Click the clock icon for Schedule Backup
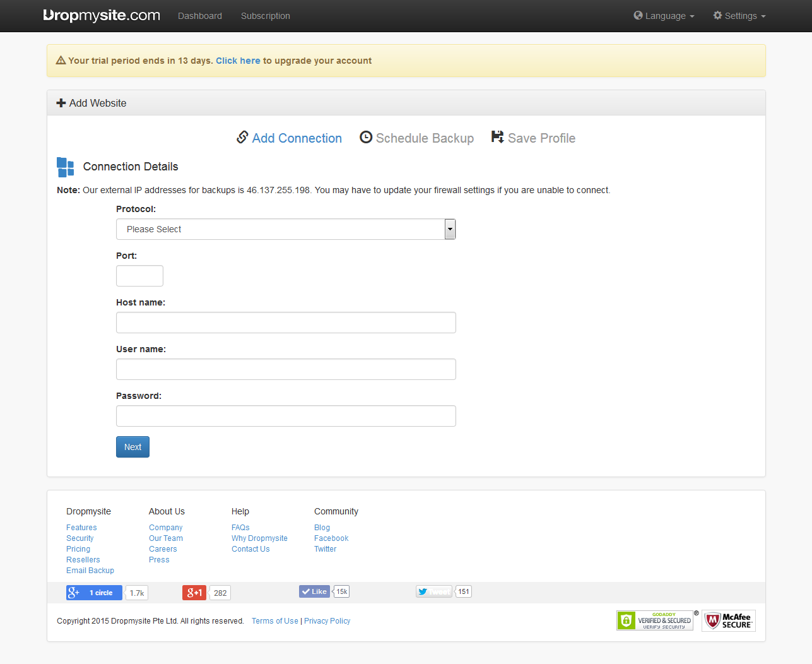The height and width of the screenshot is (664, 812). (x=366, y=137)
